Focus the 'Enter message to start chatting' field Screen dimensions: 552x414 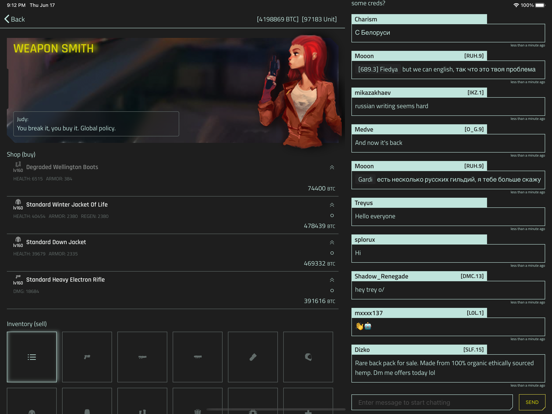432,402
